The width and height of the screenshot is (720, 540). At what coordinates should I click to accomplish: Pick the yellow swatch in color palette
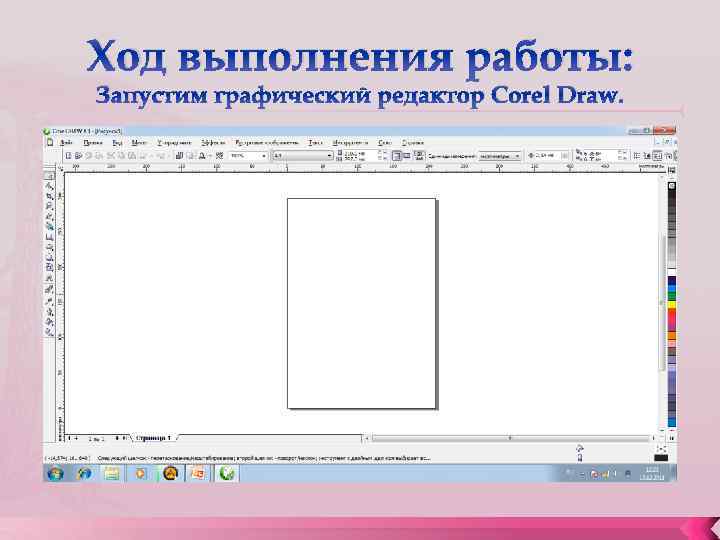coord(672,304)
